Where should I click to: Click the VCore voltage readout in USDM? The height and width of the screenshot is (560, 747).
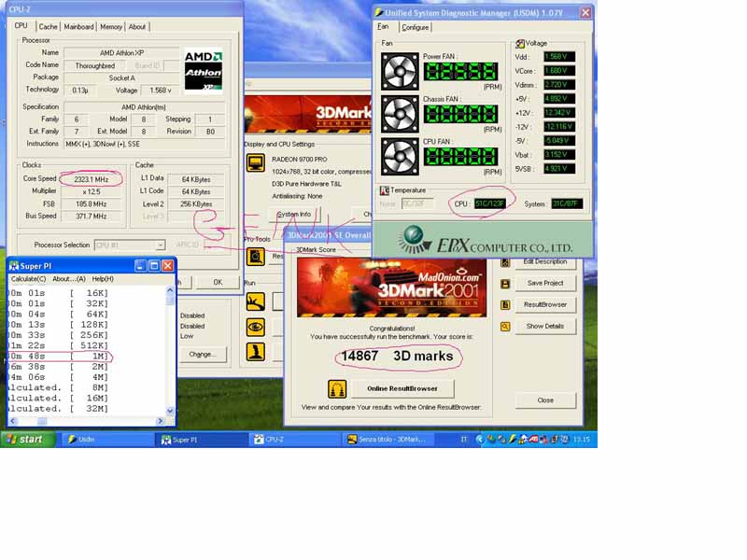click(x=559, y=71)
